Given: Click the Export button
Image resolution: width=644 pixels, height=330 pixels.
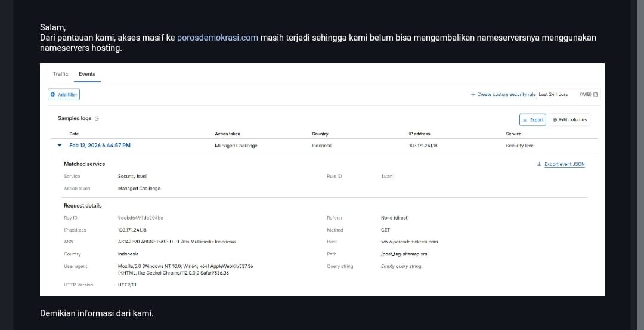Looking at the screenshot, I should tap(532, 119).
